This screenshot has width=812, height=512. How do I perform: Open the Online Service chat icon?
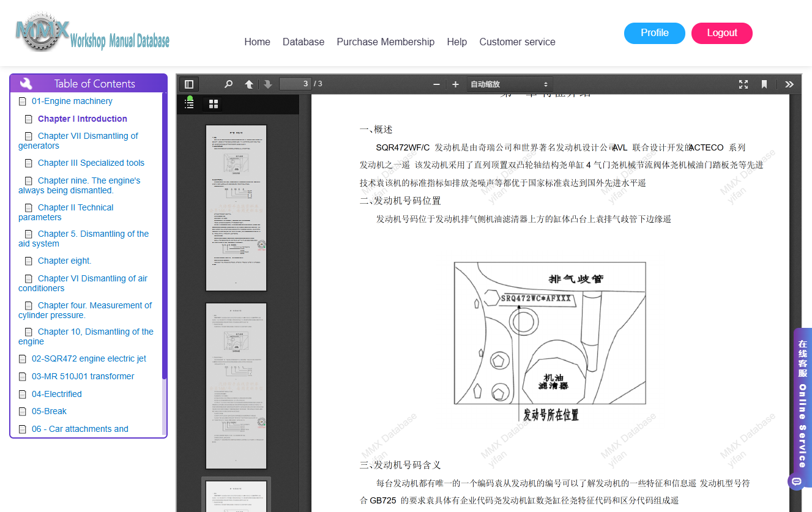796,482
